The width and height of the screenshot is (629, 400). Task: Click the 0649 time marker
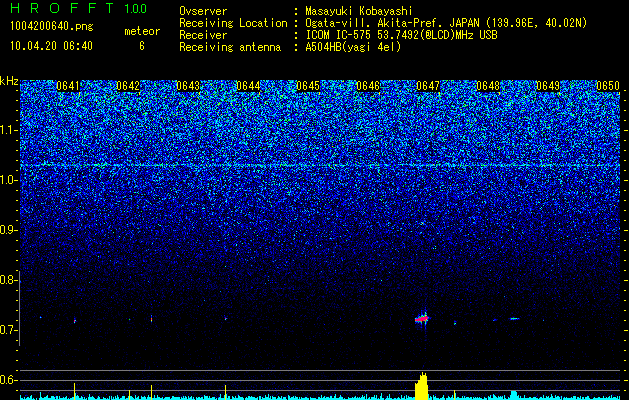[548, 86]
